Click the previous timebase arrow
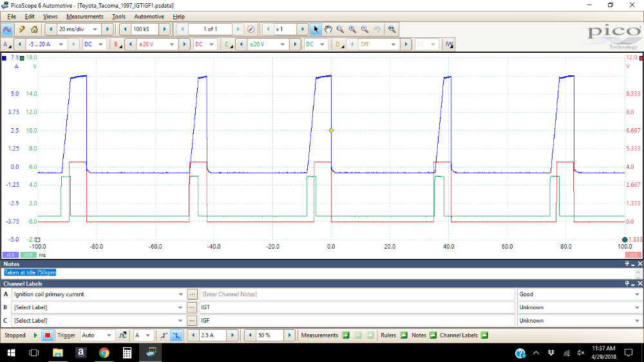Image resolution: width=644 pixels, height=362 pixels. (x=51, y=29)
